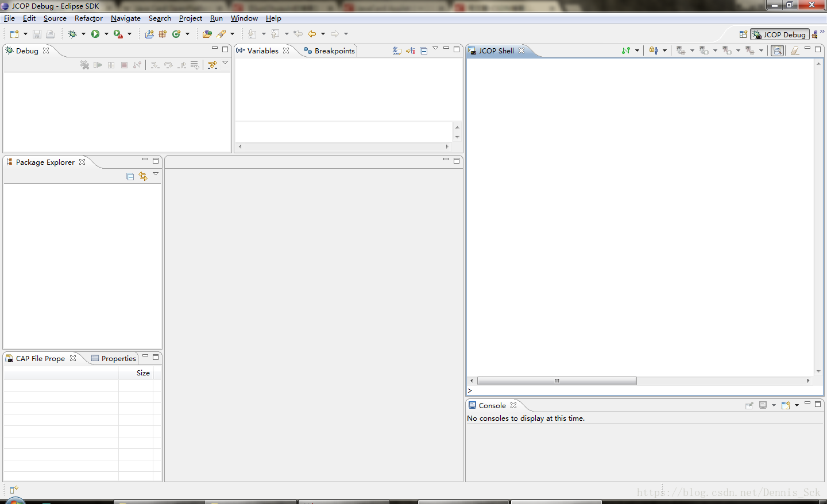Clear the JCOP Shell with eraser icon
Viewport: 827px width, 504px height.
[x=795, y=51]
